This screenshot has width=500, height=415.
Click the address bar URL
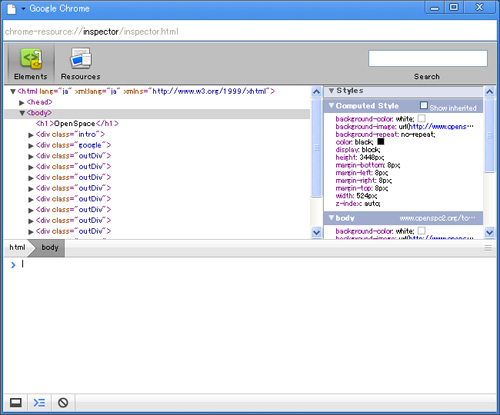tap(92, 32)
